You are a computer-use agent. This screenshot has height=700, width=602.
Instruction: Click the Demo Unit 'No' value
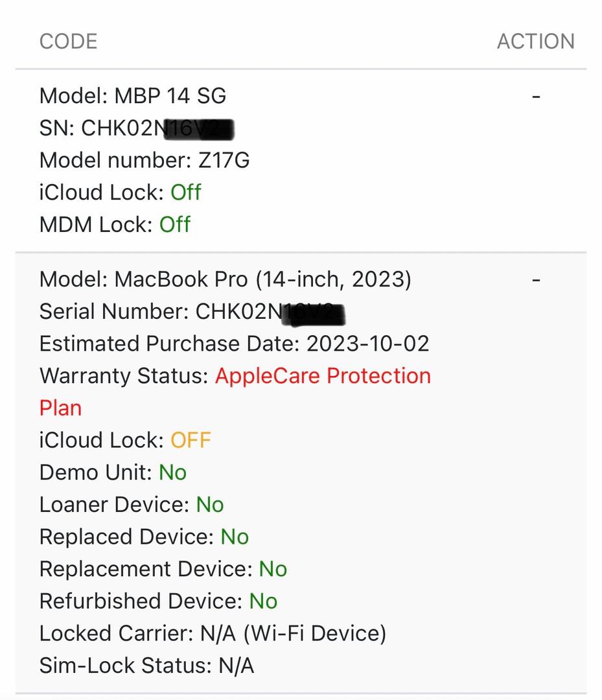[x=172, y=472]
